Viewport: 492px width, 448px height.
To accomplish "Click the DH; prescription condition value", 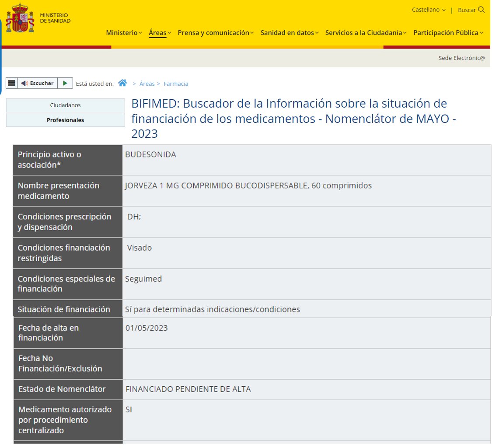I will pyautogui.click(x=134, y=217).
